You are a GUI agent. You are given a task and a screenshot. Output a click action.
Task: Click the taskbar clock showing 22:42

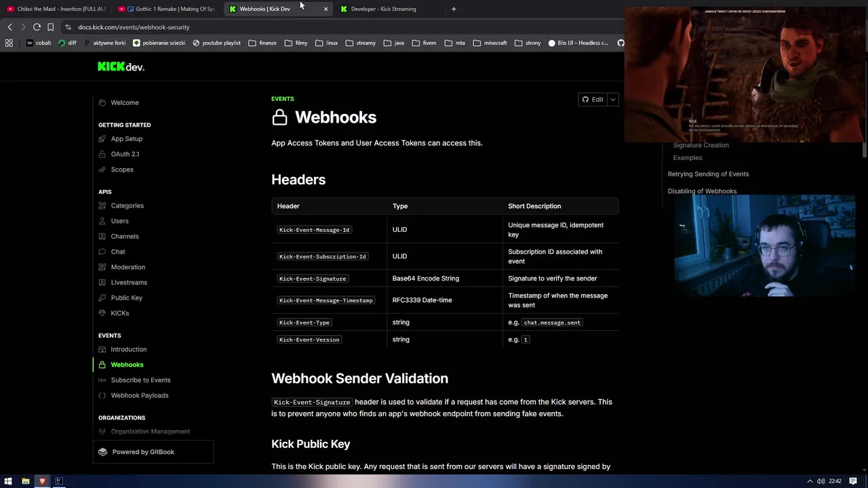(x=835, y=481)
